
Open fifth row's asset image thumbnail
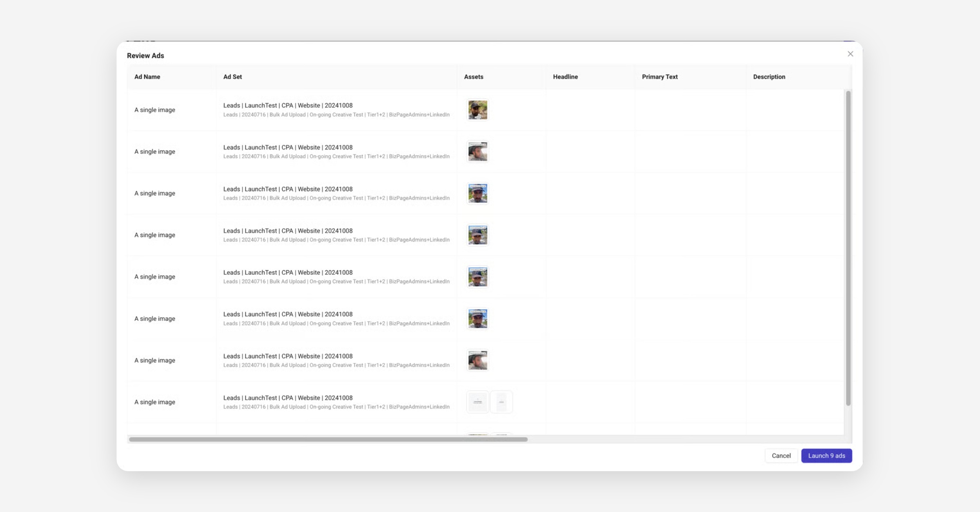click(x=477, y=277)
